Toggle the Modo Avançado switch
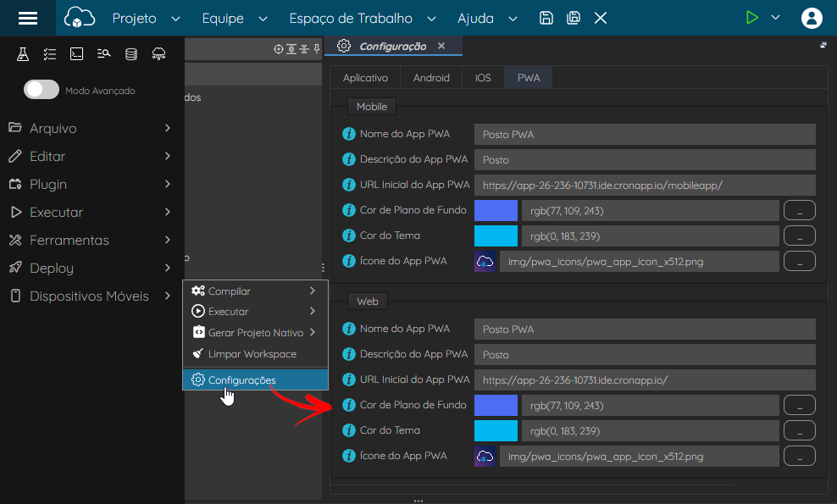Screen dimensions: 837x504 click(42, 90)
